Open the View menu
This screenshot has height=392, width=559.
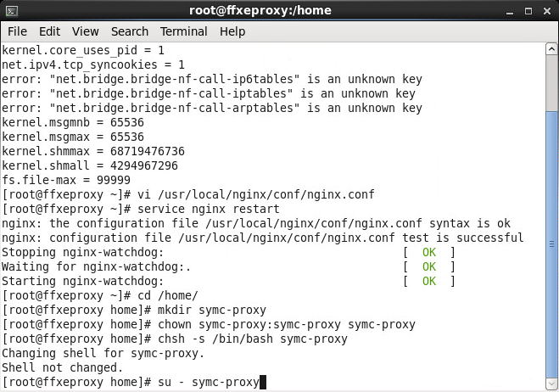click(x=85, y=31)
